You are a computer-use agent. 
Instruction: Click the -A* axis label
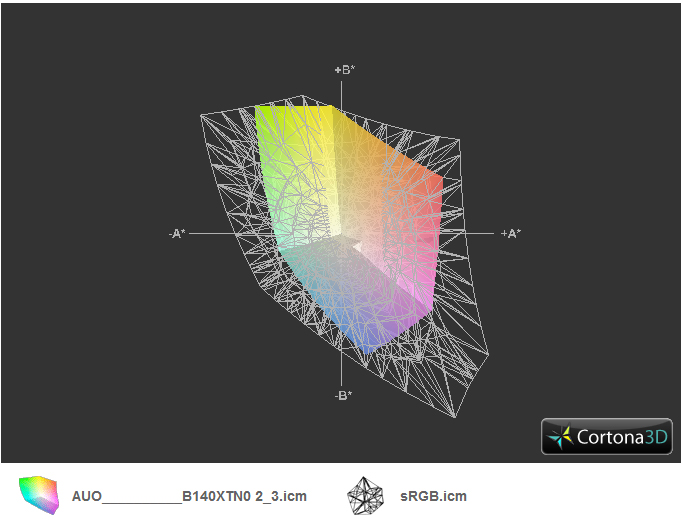point(177,234)
